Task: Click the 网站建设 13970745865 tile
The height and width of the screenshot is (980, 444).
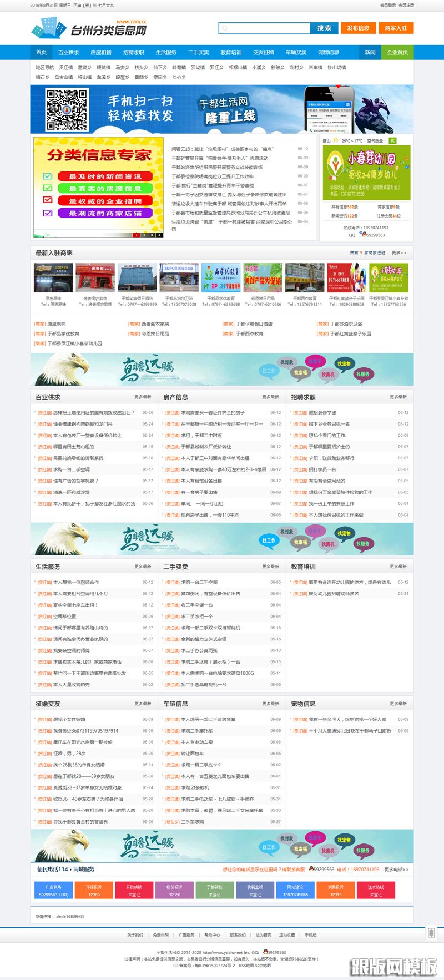Action: [x=295, y=890]
